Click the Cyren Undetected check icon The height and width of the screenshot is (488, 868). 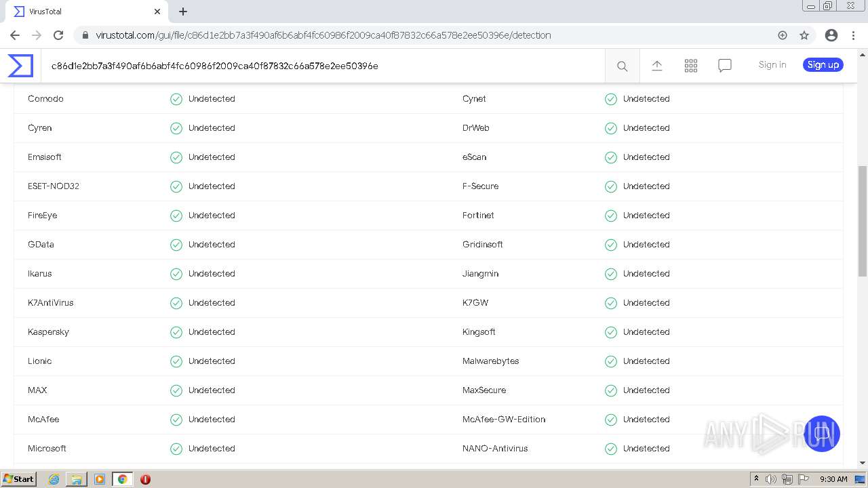[x=176, y=128]
